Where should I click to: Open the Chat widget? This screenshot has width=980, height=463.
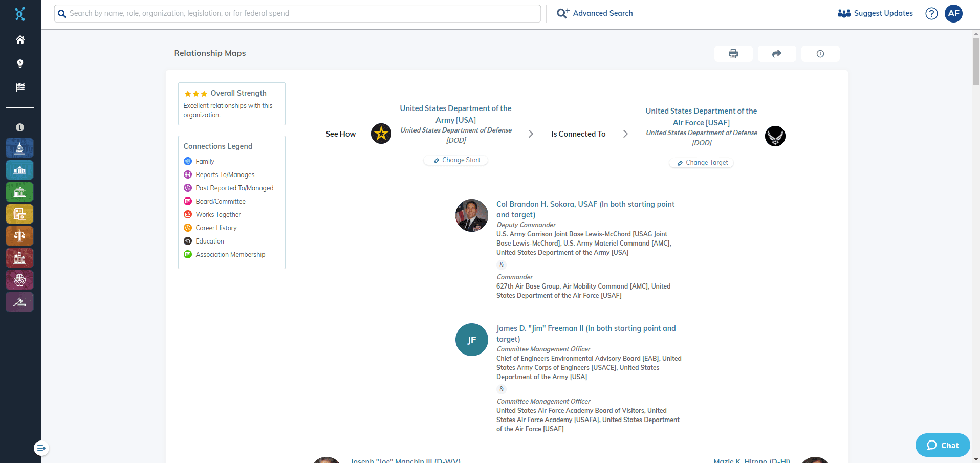(x=943, y=445)
